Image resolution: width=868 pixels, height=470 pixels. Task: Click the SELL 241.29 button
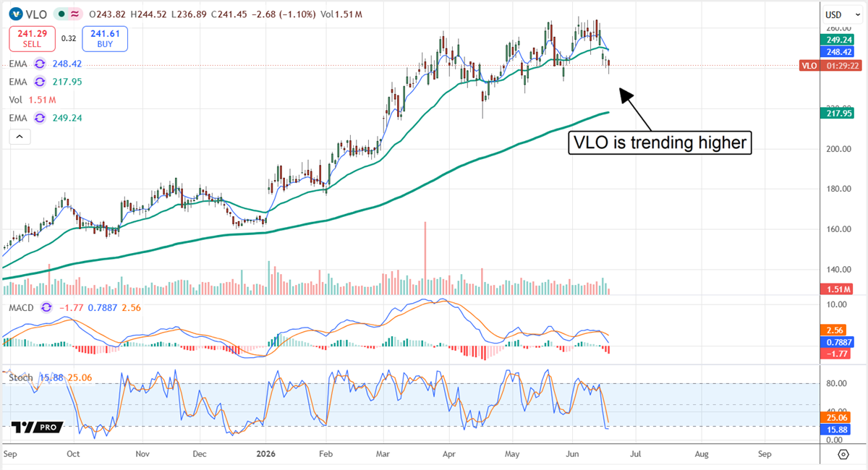point(32,38)
